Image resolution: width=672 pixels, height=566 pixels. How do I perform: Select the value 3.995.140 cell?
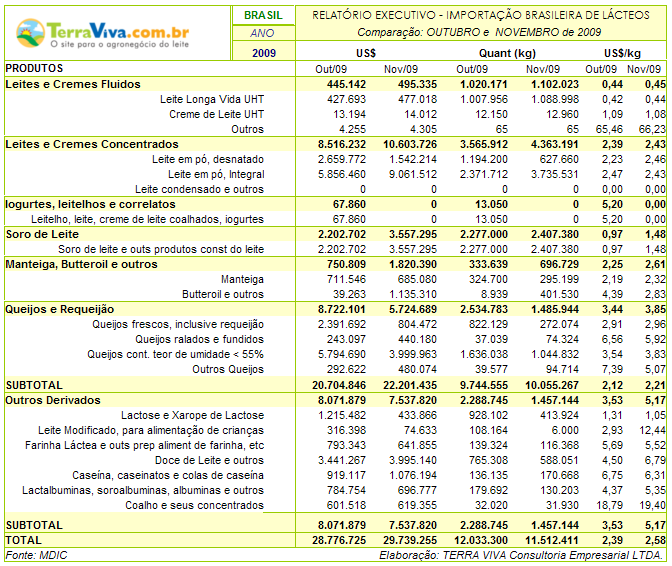(x=413, y=460)
